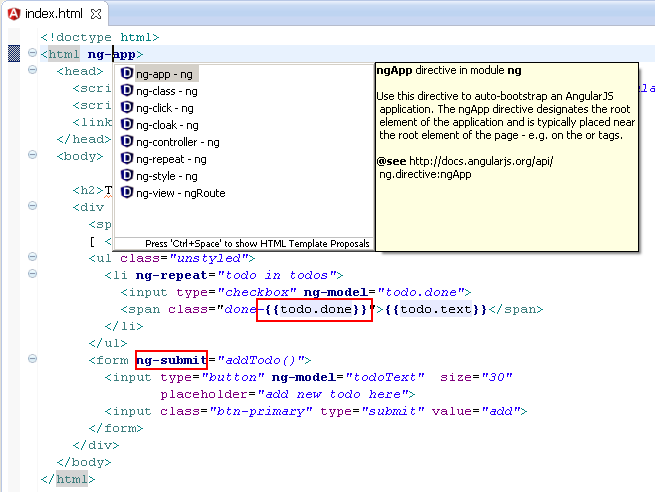Collapse the form ng-submit fold marker
The image size is (655, 492).
(x=32, y=359)
